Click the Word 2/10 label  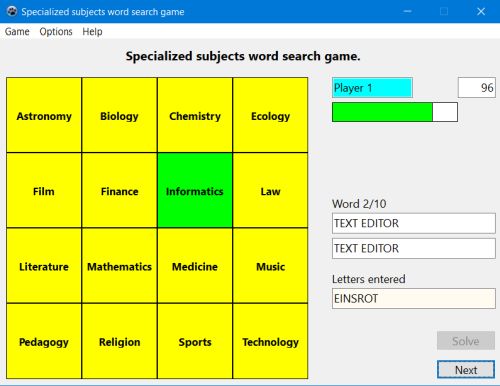point(359,204)
